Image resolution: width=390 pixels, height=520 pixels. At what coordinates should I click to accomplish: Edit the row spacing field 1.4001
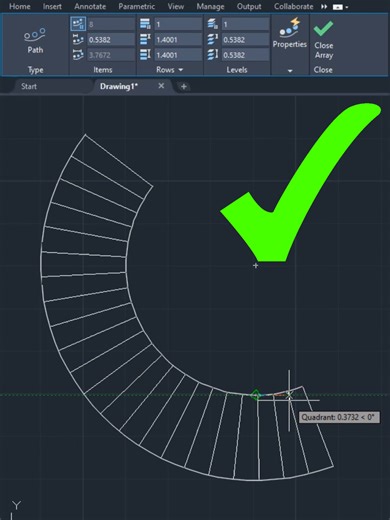coord(178,40)
